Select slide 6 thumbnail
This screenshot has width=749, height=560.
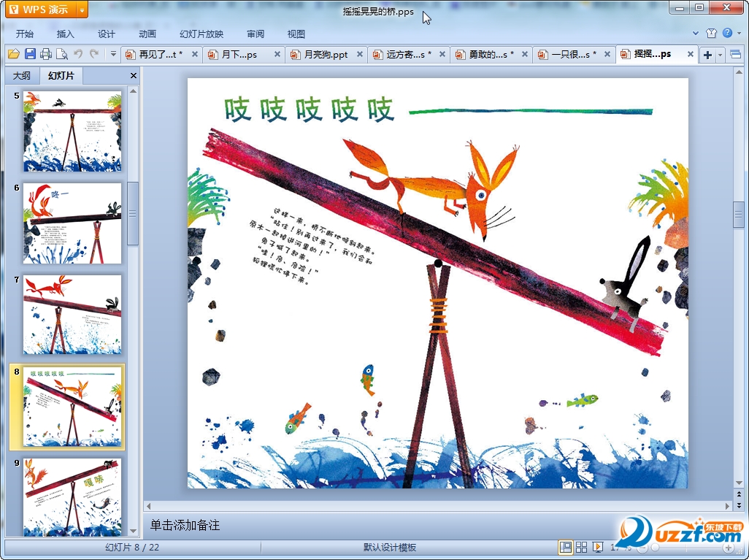[x=72, y=223]
